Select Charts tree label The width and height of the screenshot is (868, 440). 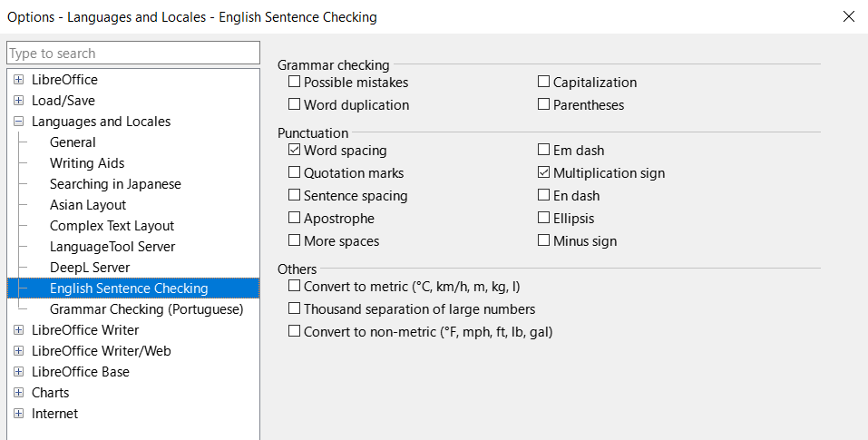51,393
